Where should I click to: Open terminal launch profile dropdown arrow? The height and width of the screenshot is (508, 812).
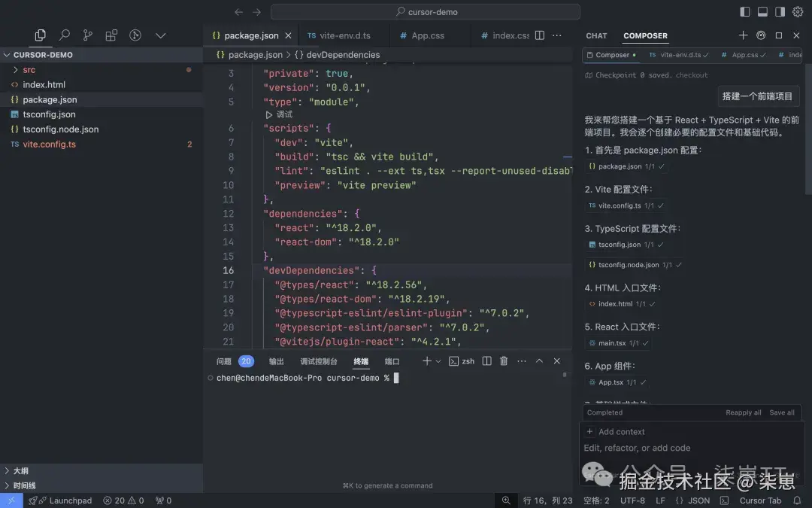pos(438,361)
